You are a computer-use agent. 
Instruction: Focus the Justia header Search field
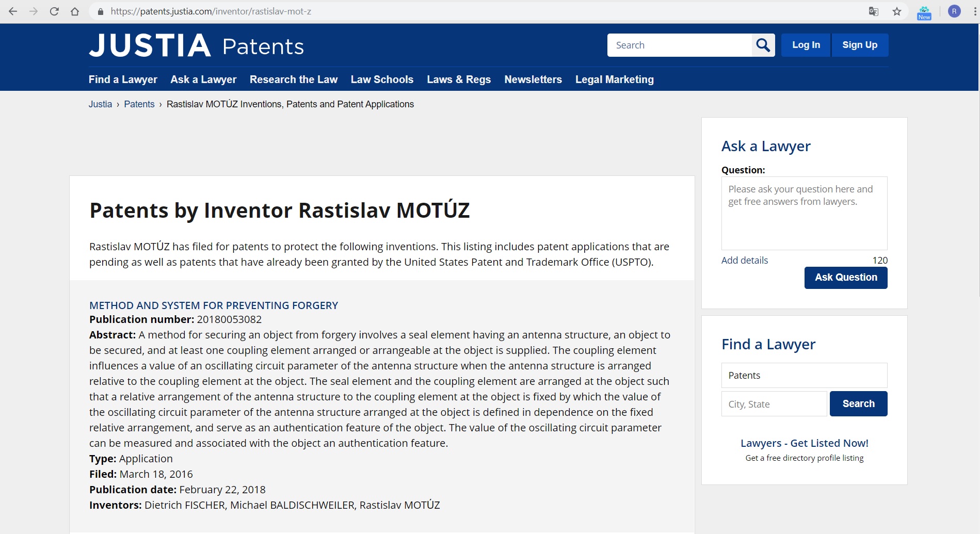click(680, 45)
